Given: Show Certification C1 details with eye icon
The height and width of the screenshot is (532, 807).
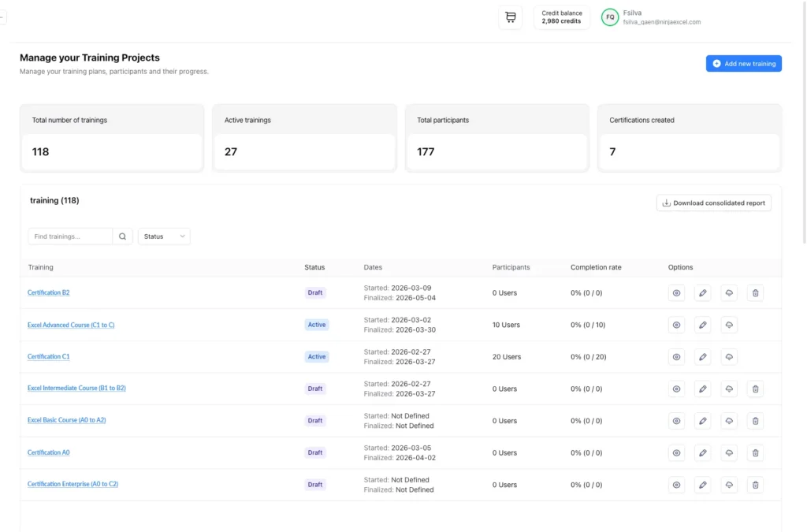Looking at the screenshot, I should pos(676,357).
